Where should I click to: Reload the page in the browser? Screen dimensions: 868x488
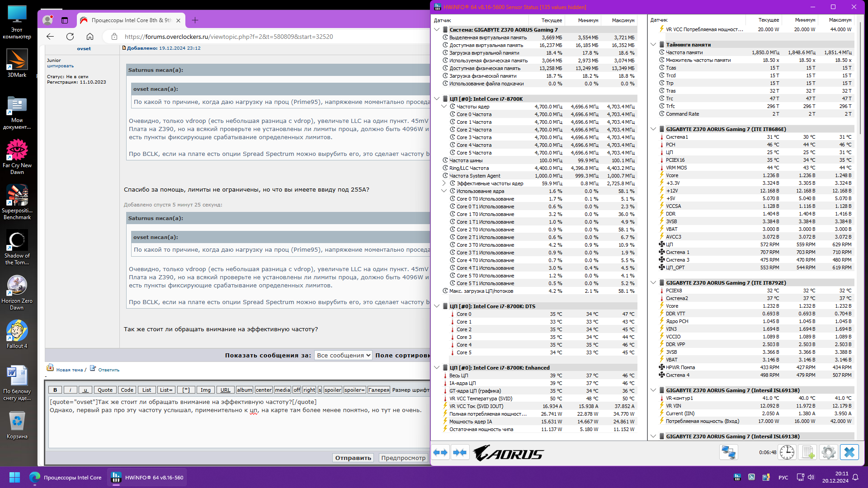tap(70, 37)
